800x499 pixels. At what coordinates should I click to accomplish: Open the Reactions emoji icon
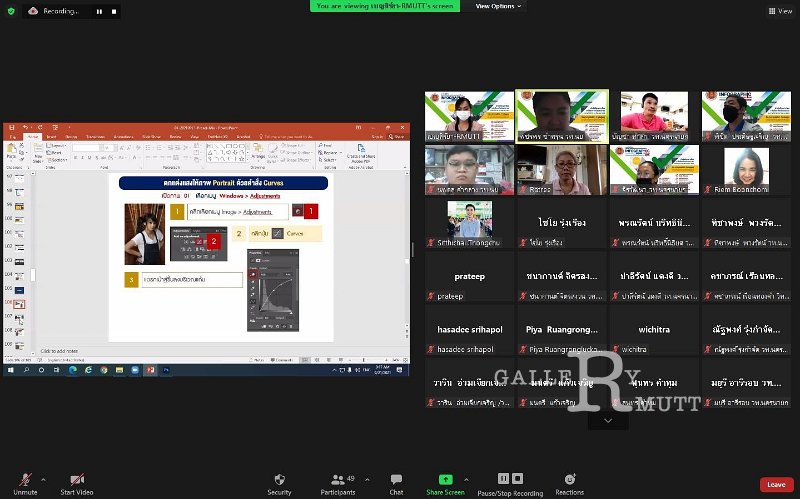point(570,479)
